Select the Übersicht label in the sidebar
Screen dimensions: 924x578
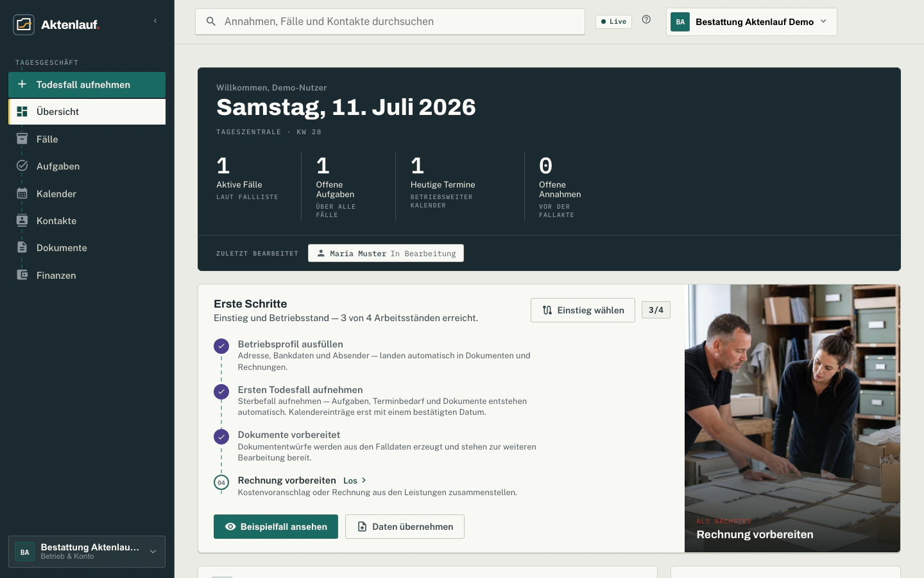(x=58, y=112)
